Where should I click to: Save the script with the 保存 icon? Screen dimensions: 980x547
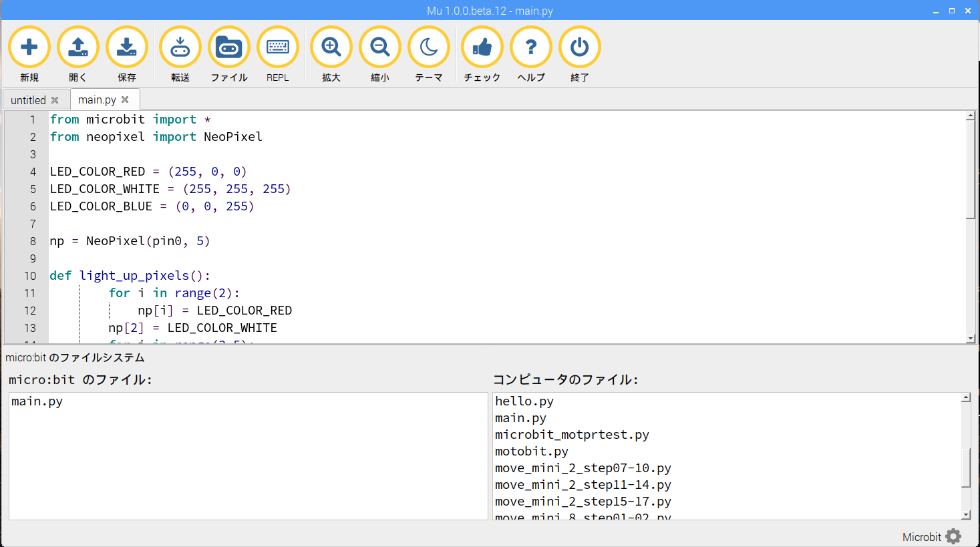point(127,47)
